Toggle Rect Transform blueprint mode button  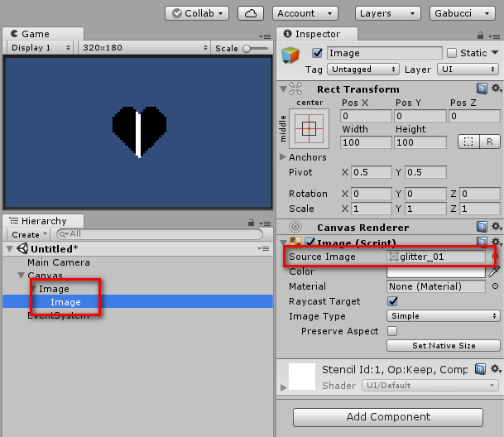[x=468, y=142]
